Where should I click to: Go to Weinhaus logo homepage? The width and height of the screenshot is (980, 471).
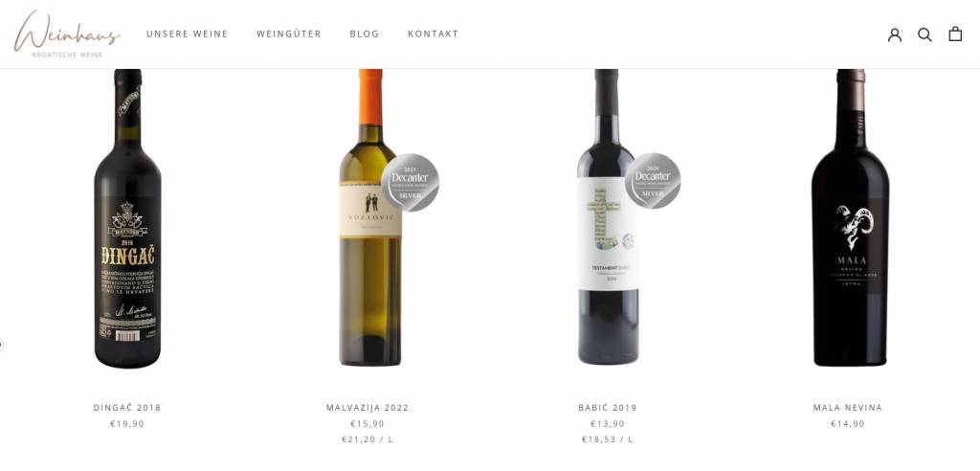click(68, 34)
